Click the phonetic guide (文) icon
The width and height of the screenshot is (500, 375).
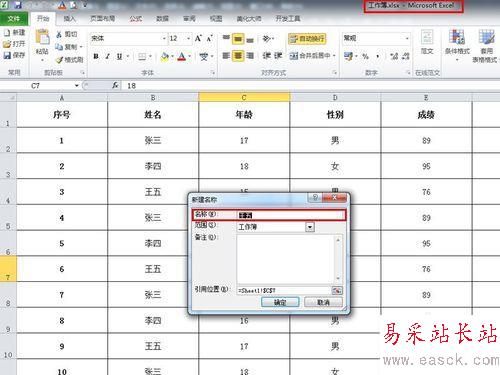pyautogui.click(x=203, y=57)
